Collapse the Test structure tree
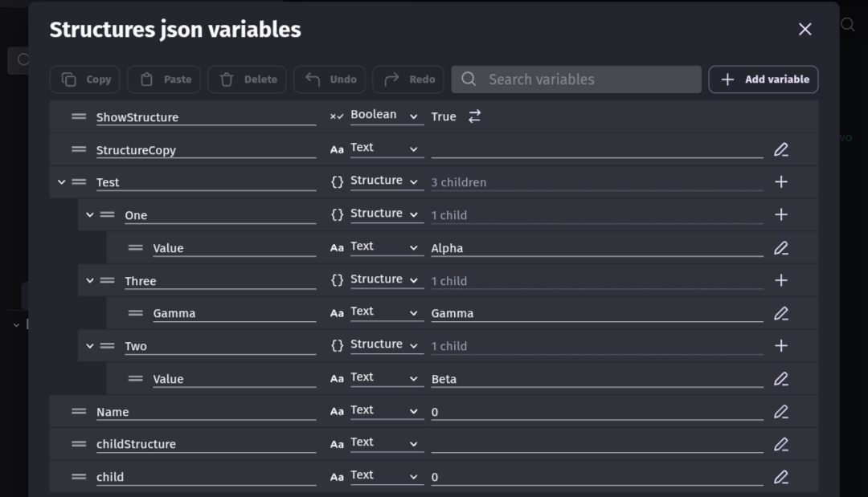The height and width of the screenshot is (497, 868). pyautogui.click(x=62, y=182)
